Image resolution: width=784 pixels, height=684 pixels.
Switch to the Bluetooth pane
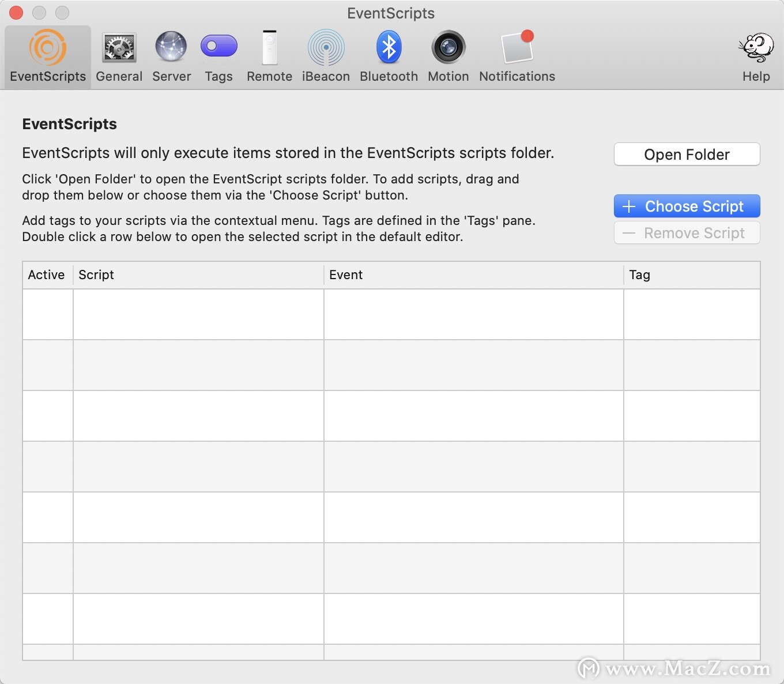click(389, 57)
